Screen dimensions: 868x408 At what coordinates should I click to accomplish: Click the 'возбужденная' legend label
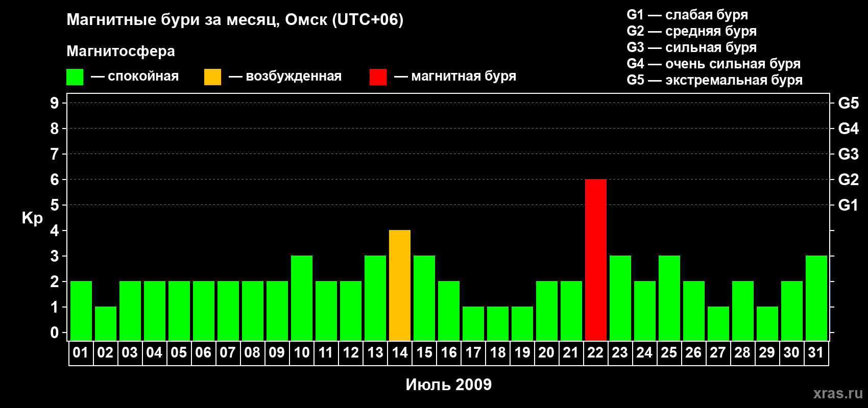pyautogui.click(x=294, y=76)
